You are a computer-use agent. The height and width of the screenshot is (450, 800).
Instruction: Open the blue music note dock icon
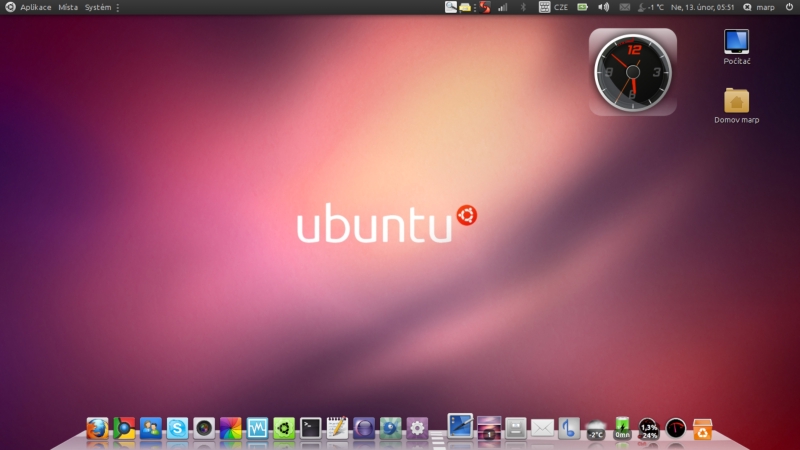pyautogui.click(x=569, y=428)
